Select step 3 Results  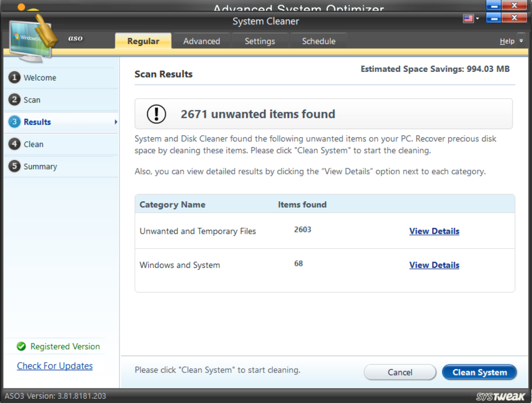coord(61,122)
